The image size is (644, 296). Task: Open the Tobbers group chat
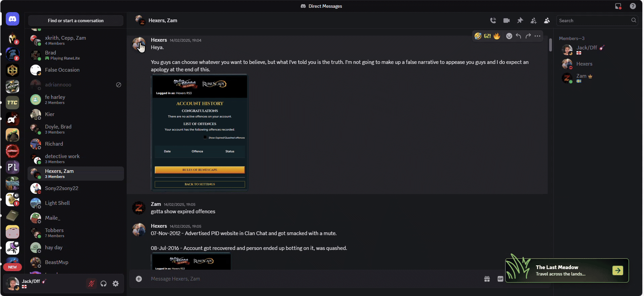76,233
